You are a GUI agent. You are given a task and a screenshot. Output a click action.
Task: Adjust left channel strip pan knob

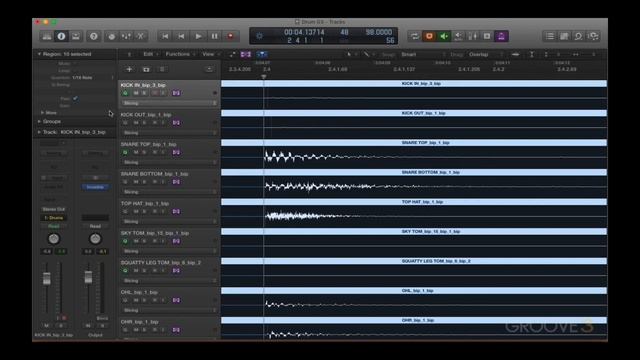[53, 238]
